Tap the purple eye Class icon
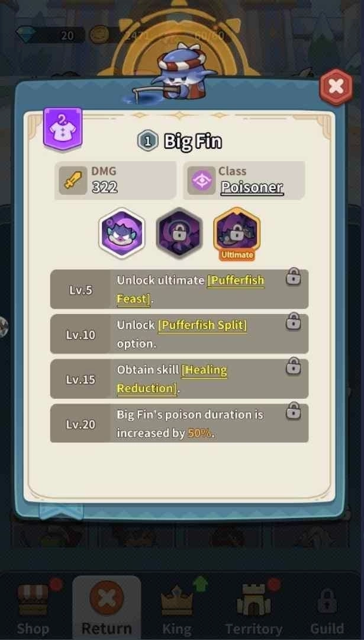364x640 pixels. tap(201, 180)
